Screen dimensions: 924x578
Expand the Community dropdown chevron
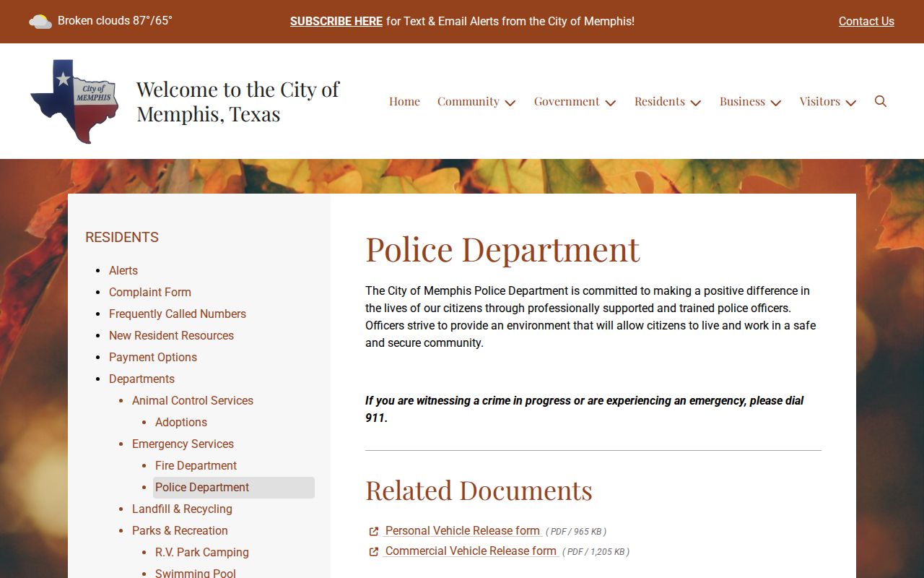(510, 103)
